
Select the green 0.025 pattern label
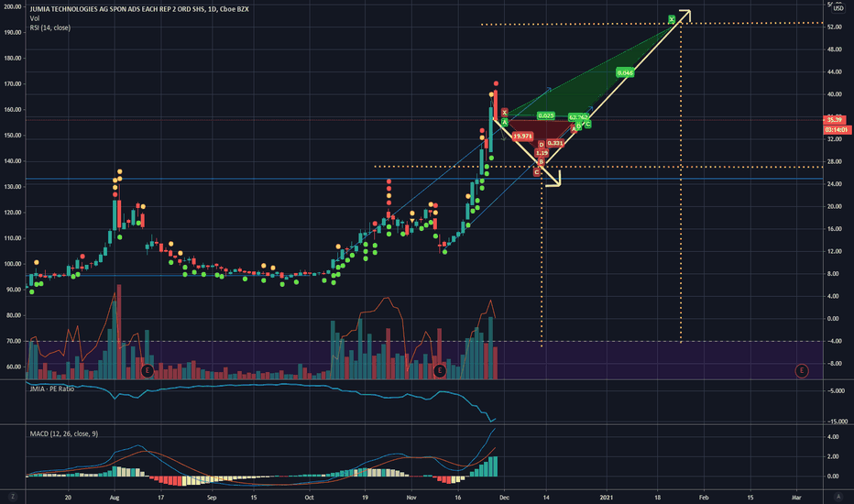tap(545, 115)
